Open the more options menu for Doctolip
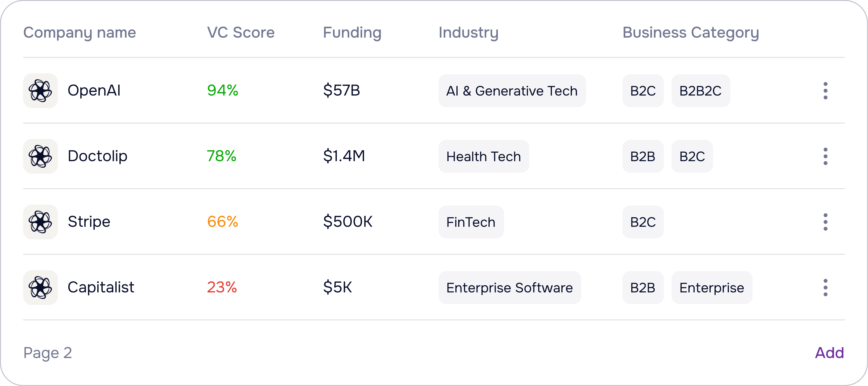The height and width of the screenshot is (386, 868). (x=825, y=156)
